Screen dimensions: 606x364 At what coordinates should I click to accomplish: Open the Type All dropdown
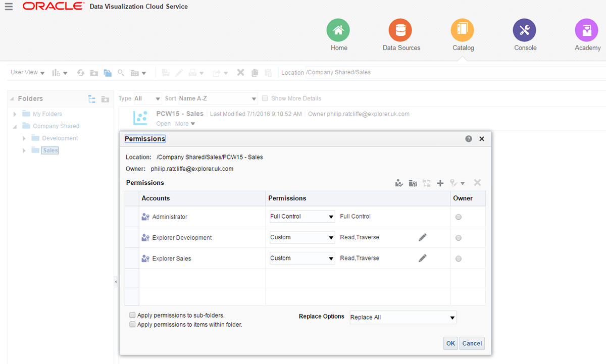click(147, 98)
